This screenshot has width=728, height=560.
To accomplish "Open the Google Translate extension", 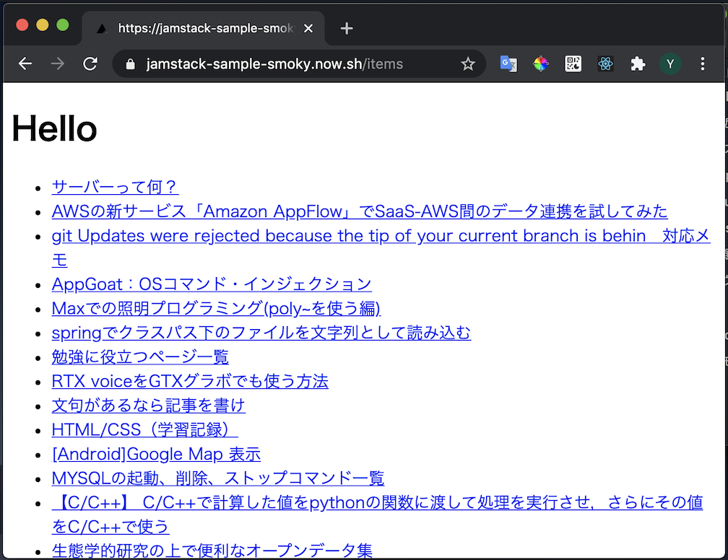I will 508,64.
